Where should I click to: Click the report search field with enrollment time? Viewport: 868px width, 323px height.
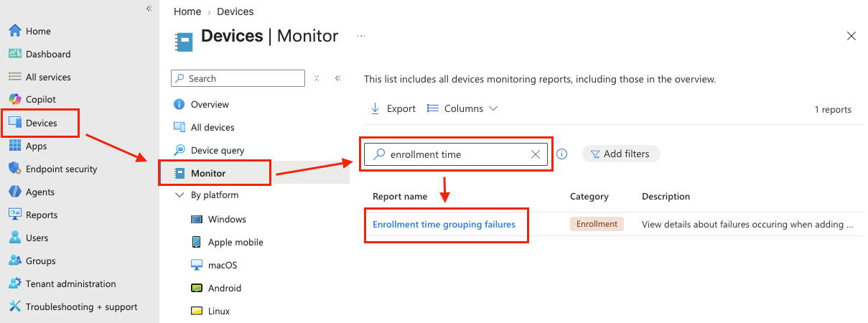point(456,154)
